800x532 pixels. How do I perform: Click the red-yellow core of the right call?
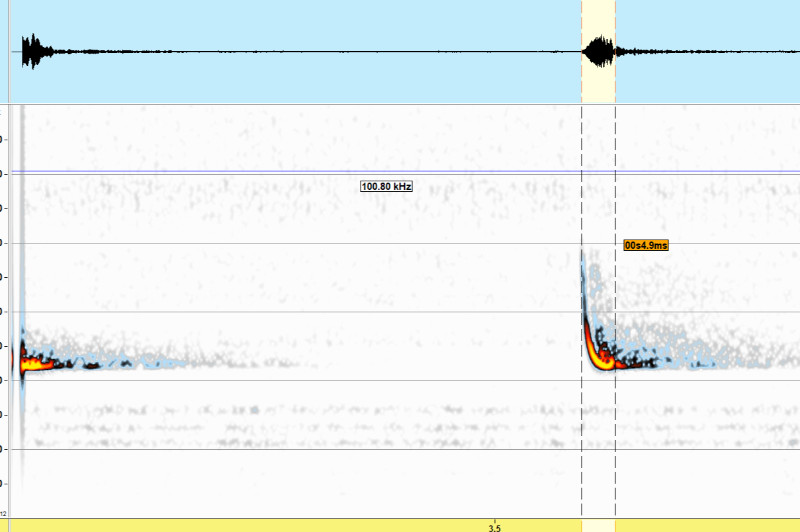[x=603, y=358]
